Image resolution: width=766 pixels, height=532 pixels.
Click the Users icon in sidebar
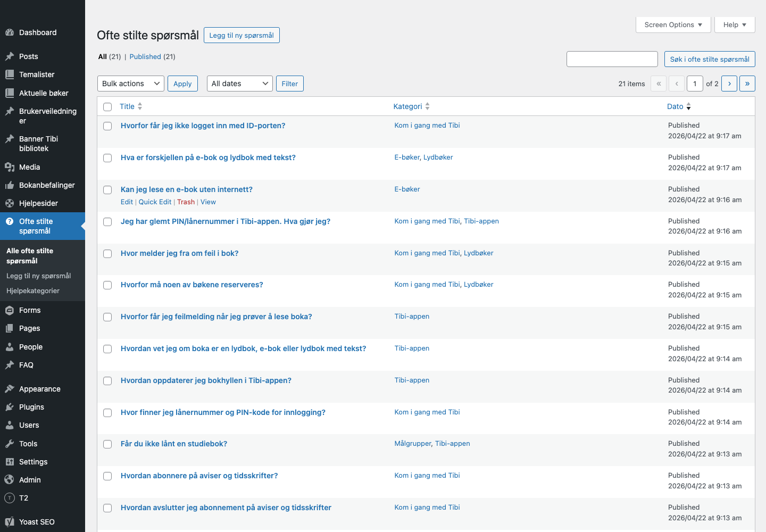(x=10, y=425)
